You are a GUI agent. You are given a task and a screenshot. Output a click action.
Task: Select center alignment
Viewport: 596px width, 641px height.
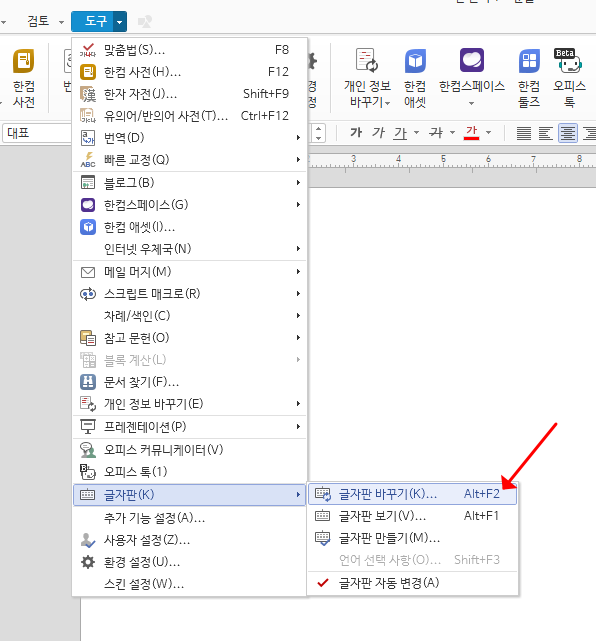568,133
